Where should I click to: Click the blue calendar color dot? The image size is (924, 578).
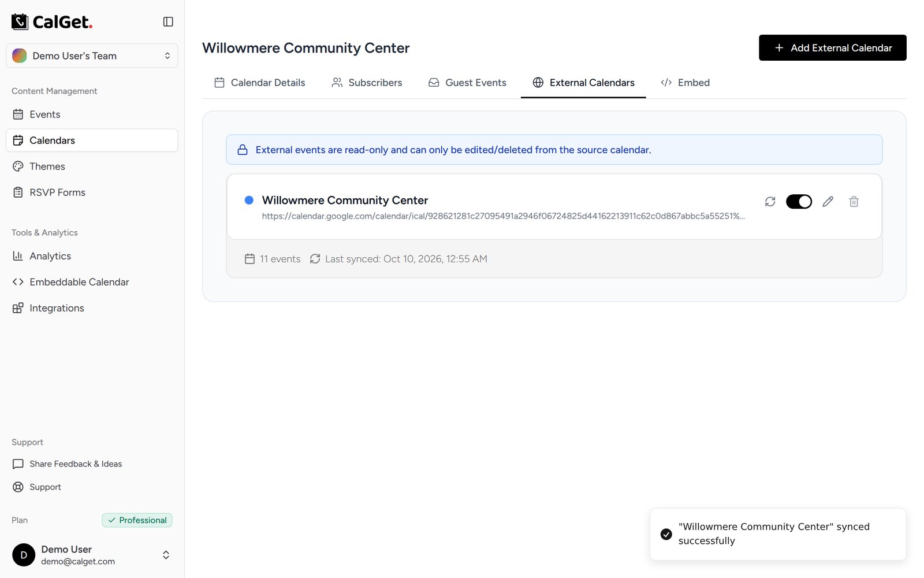(249, 200)
